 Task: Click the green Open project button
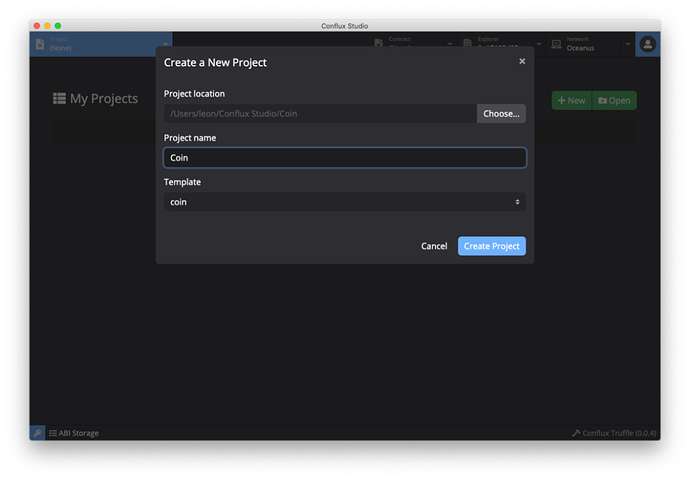[614, 100]
